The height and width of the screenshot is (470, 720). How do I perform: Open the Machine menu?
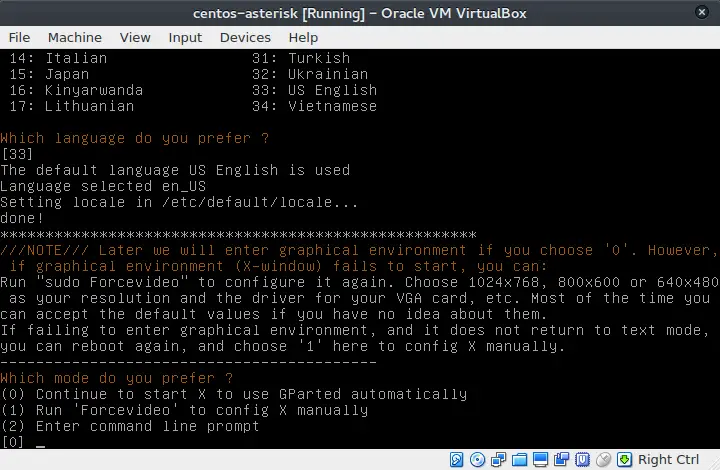(75, 37)
